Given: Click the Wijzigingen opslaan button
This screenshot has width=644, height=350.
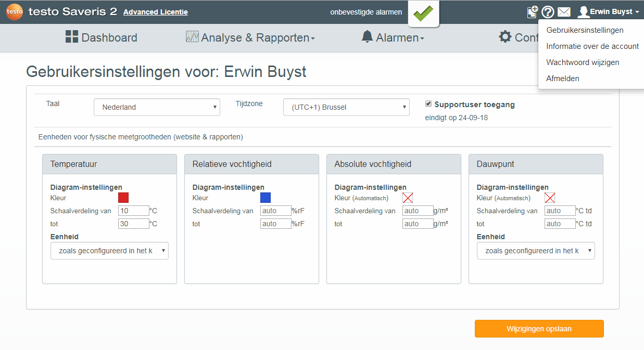Looking at the screenshot, I should tap(539, 329).
